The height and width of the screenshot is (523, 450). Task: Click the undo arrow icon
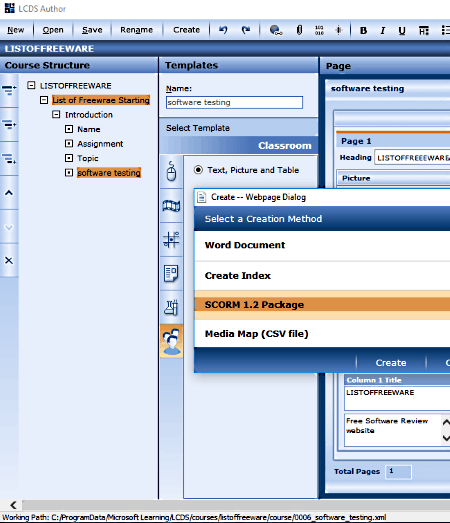pyautogui.click(x=223, y=30)
